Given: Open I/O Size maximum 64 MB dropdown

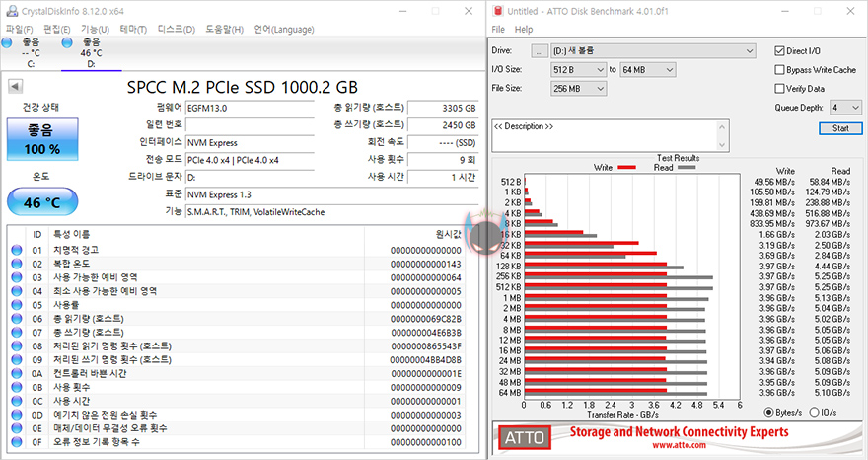Looking at the screenshot, I should coord(648,70).
